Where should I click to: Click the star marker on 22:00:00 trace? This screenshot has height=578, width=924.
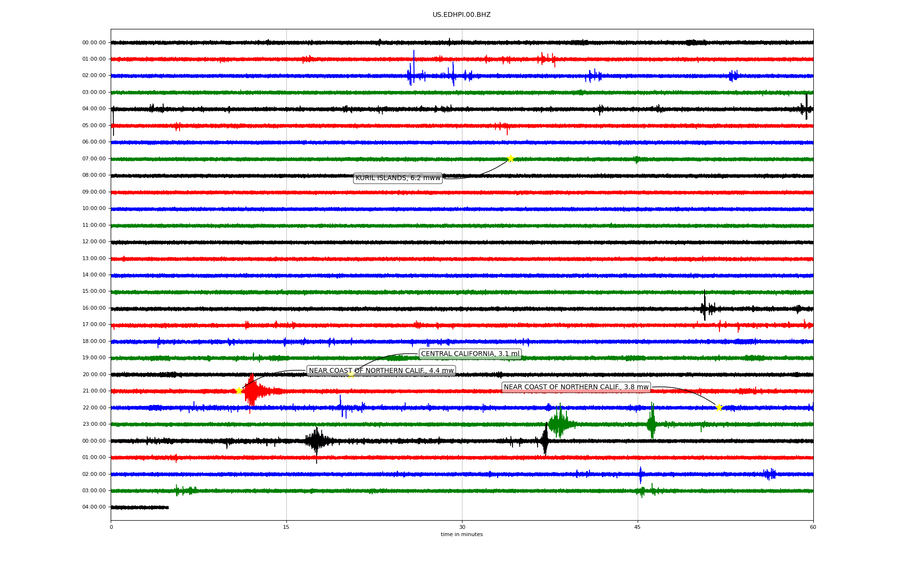[x=719, y=407]
